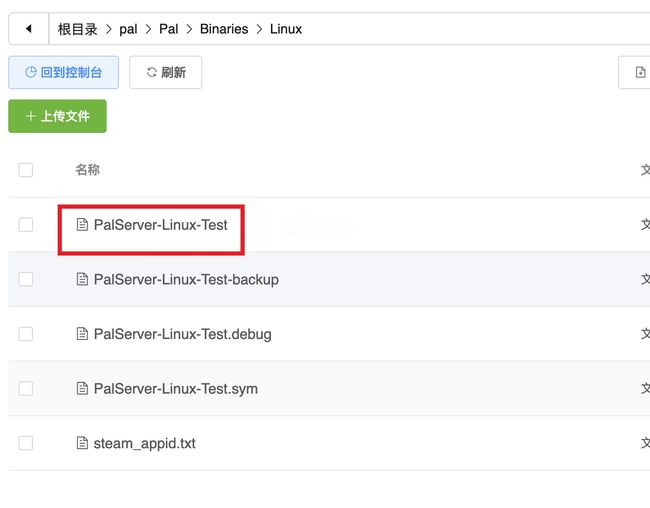Screen dimensions: 650x508
Task: Click the 刷新 refresh button
Action: coord(166,73)
